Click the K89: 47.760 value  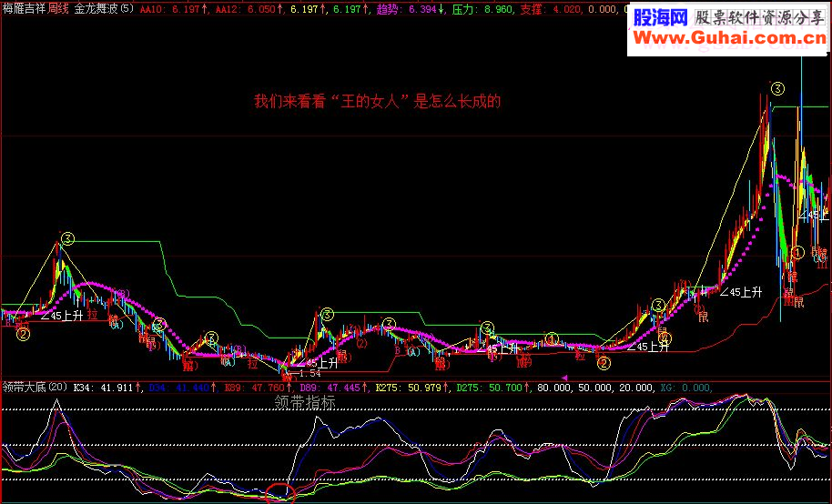[258, 388]
